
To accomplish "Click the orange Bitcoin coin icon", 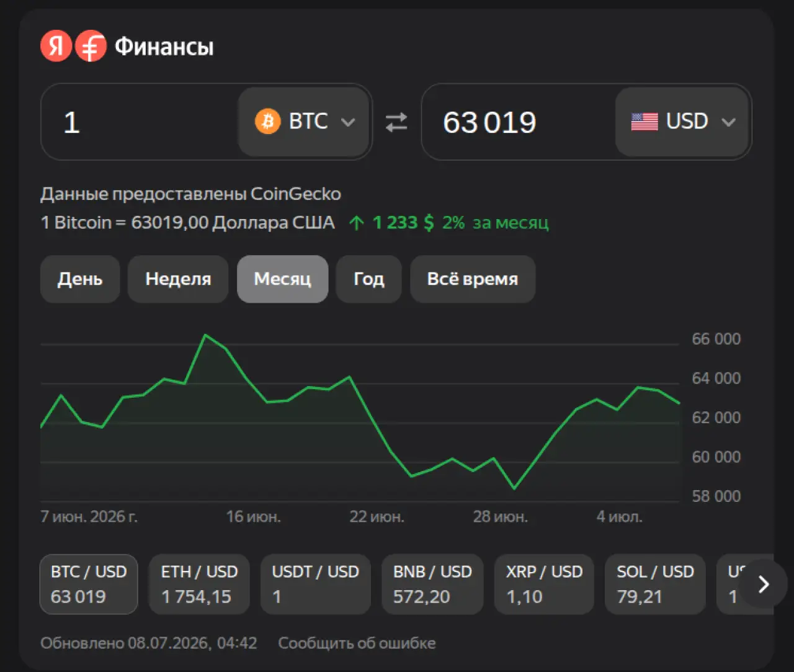I will [267, 121].
